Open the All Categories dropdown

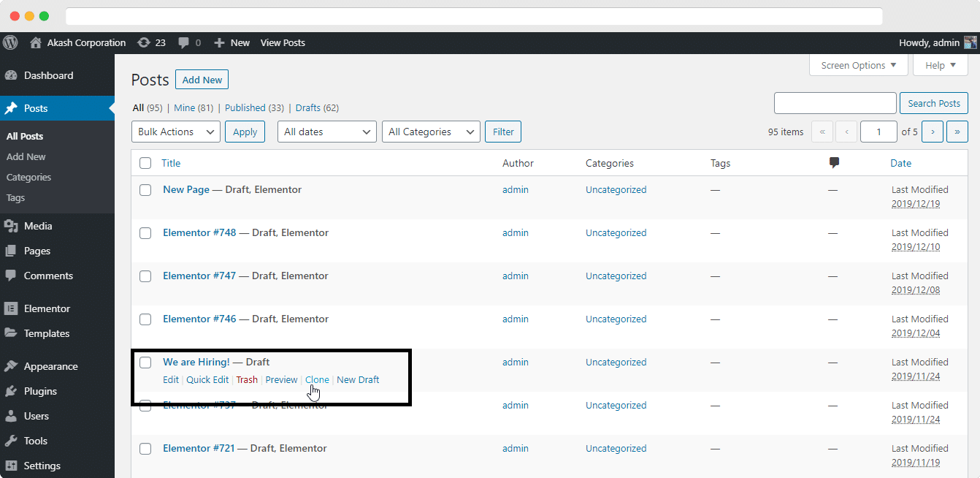(x=431, y=132)
